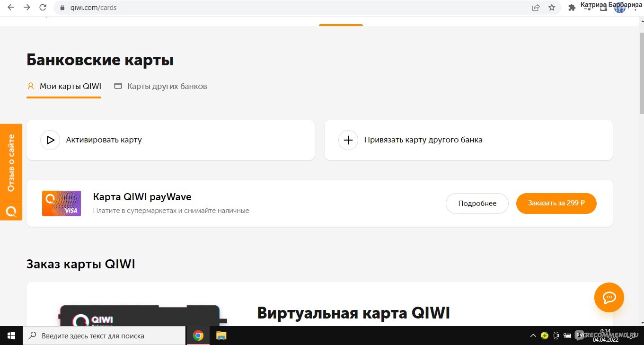
Task: Select the Мои карты QIWI tab
Action: pyautogui.click(x=64, y=87)
